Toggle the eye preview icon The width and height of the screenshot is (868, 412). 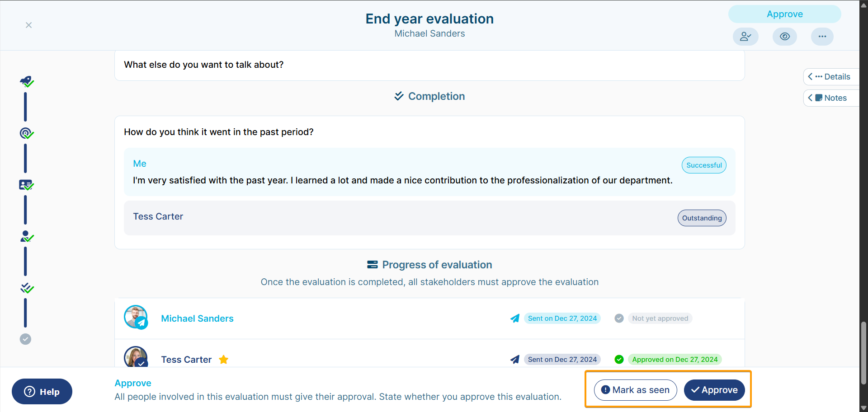coord(784,37)
